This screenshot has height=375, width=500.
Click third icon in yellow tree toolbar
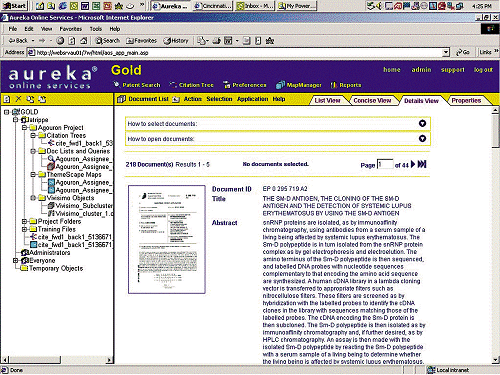tap(30, 99)
